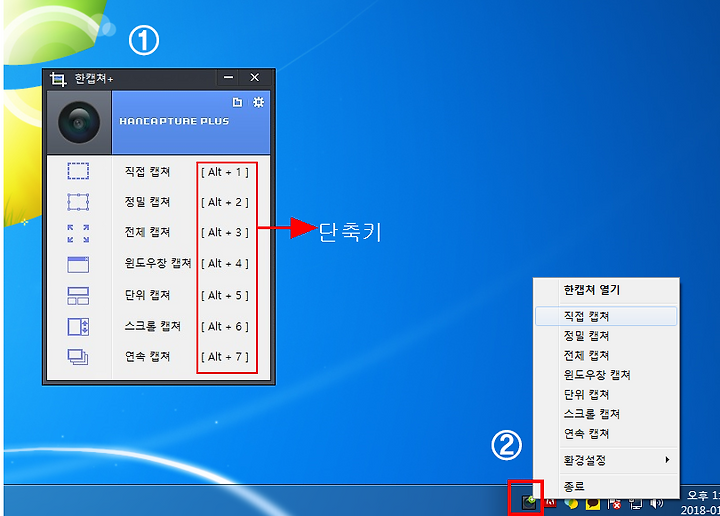Click the 정밀 캡쳐 label in the window

[147, 202]
